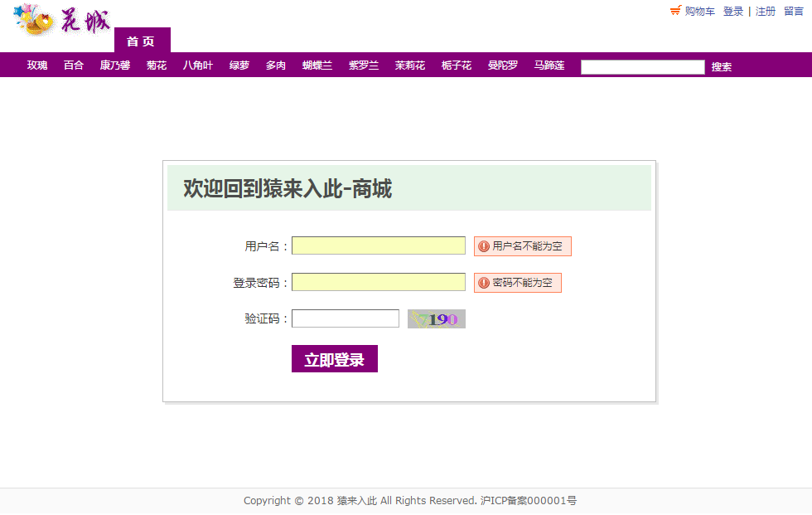Open the 蝴蝶兰 category
The width and height of the screenshot is (812, 515).
pyautogui.click(x=317, y=66)
